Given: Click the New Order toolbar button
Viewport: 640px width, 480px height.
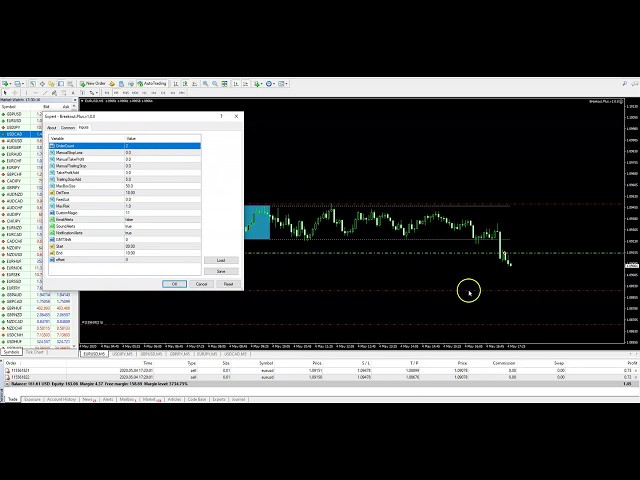Looking at the screenshot, I should (93, 83).
